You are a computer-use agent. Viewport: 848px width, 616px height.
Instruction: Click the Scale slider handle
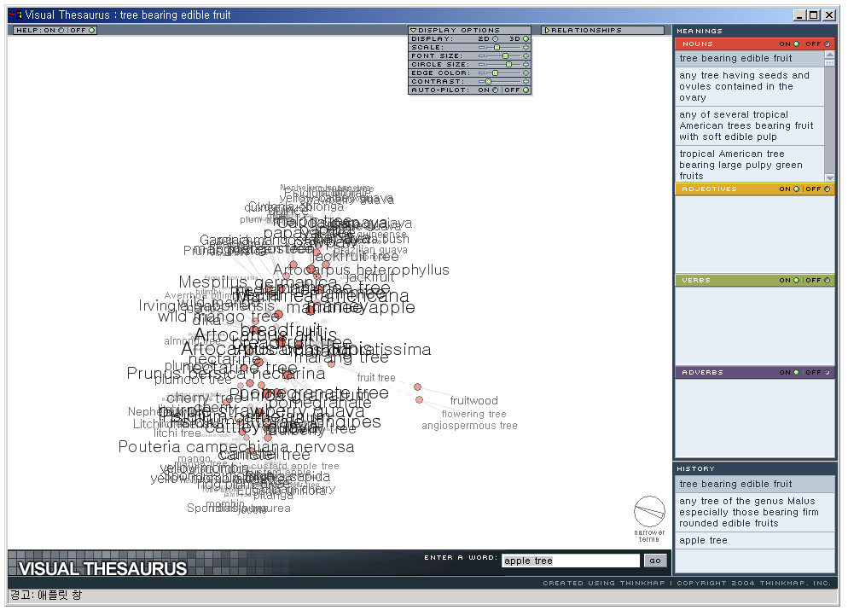[x=497, y=48]
